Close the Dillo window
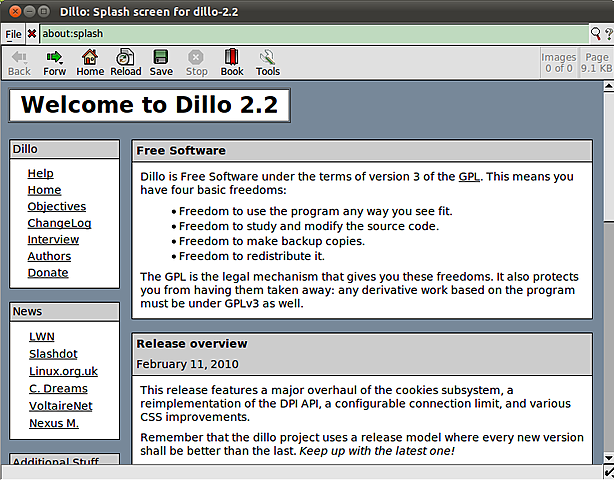Viewport: 614px width, 480px height. click(x=15, y=11)
